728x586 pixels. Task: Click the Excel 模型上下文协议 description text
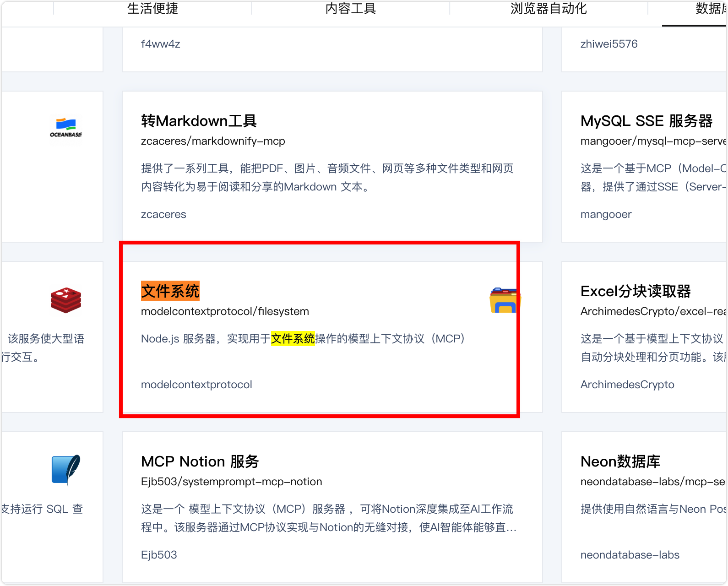point(653,348)
